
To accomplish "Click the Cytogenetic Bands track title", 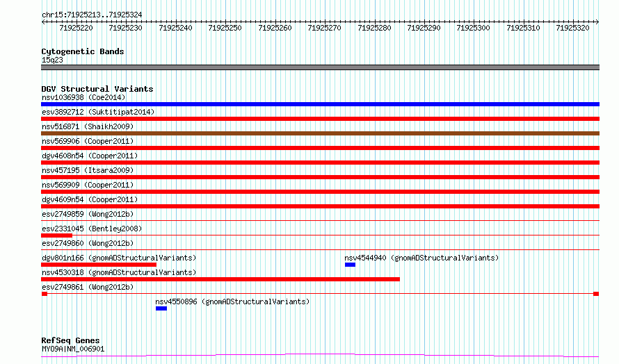I will click(83, 51).
